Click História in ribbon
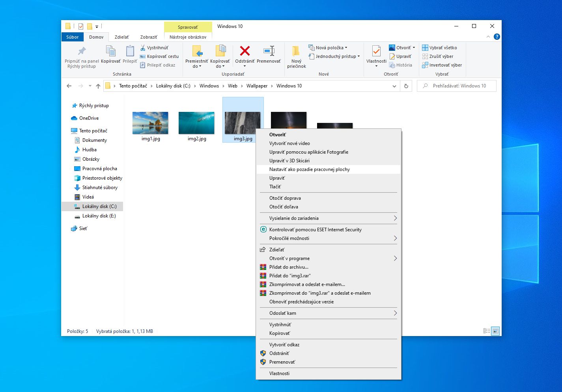Screen dimensions: 562x392 [x=401, y=65]
